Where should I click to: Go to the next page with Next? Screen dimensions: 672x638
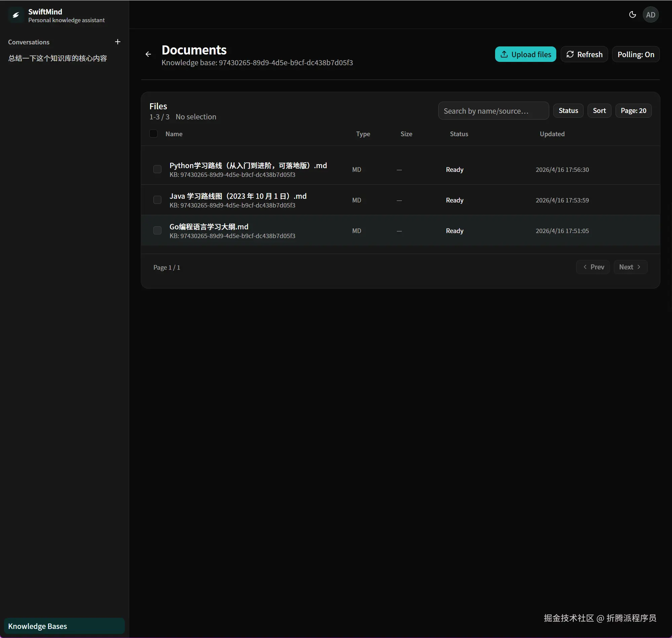tap(630, 267)
